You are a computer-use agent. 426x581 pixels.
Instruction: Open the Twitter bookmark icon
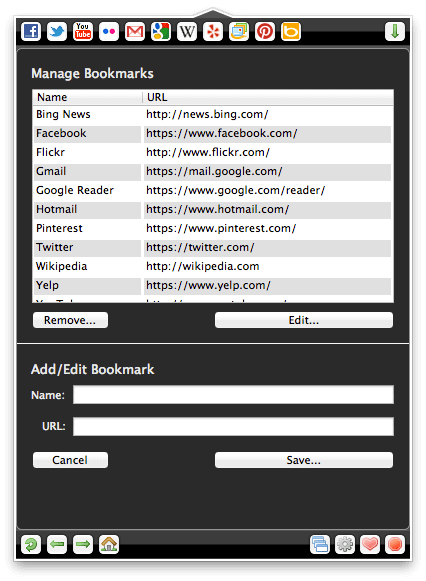point(57,31)
